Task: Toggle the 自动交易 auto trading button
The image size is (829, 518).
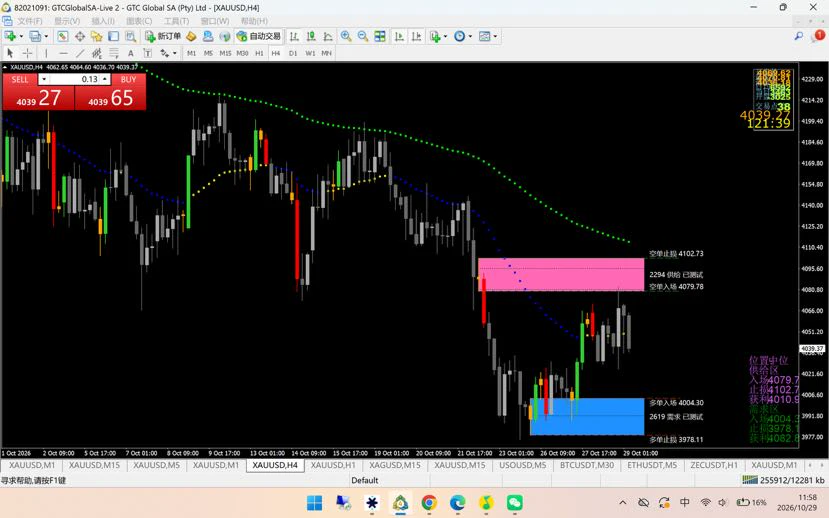Action: 259,36
